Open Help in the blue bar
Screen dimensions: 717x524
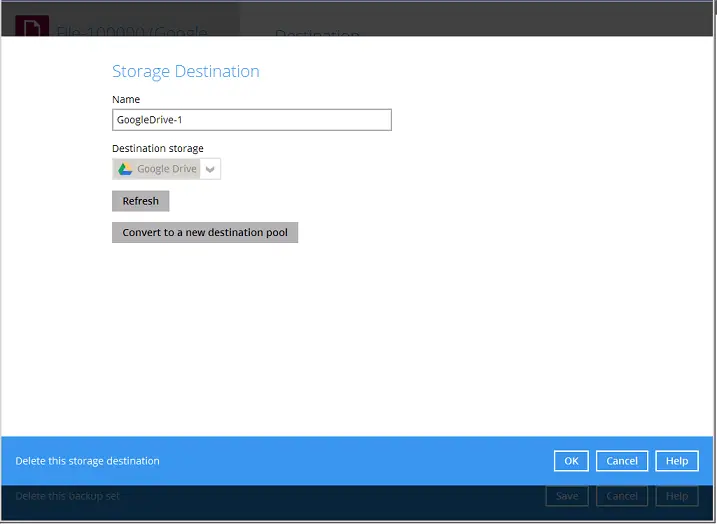pos(677,461)
